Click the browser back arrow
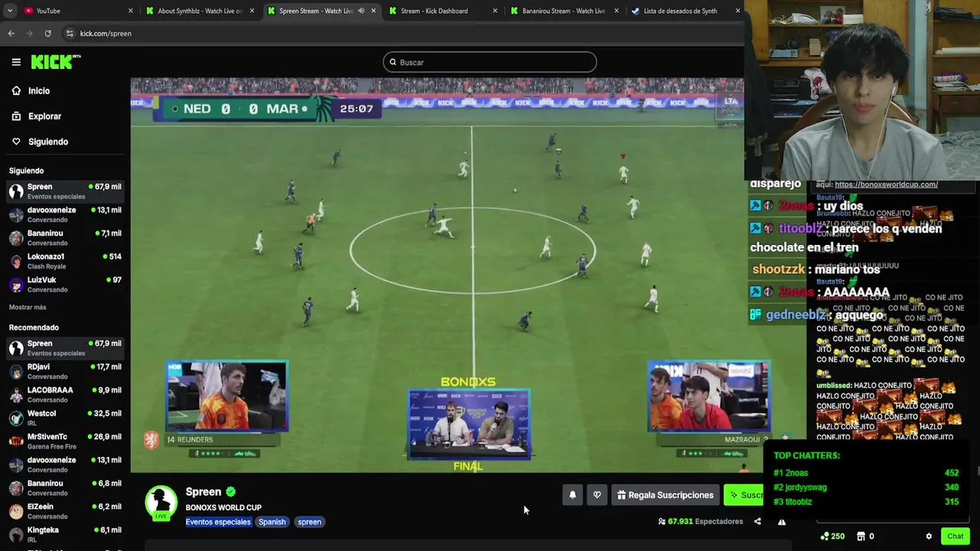 [11, 34]
